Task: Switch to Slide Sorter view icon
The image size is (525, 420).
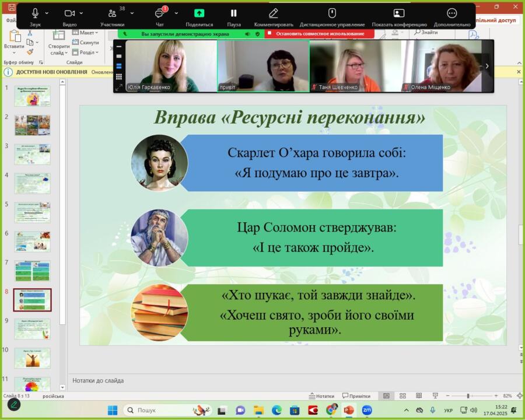Action: 402,396
